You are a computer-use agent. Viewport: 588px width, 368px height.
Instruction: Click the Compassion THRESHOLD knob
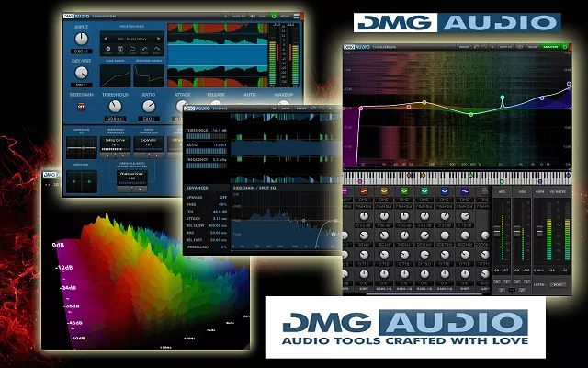click(x=115, y=107)
